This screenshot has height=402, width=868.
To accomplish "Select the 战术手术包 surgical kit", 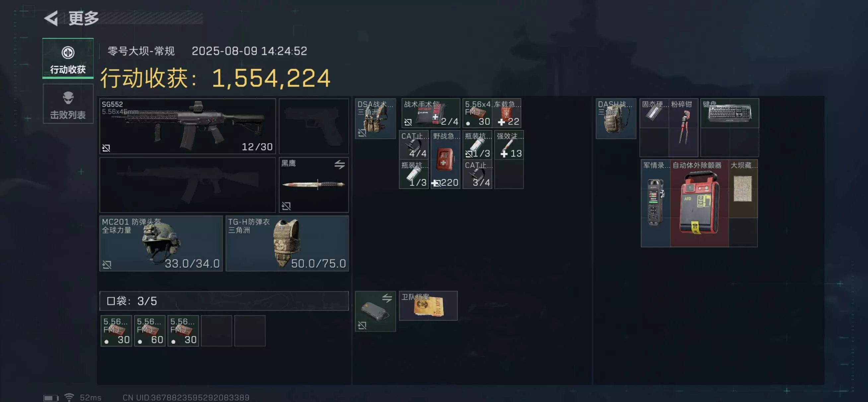I will (431, 113).
